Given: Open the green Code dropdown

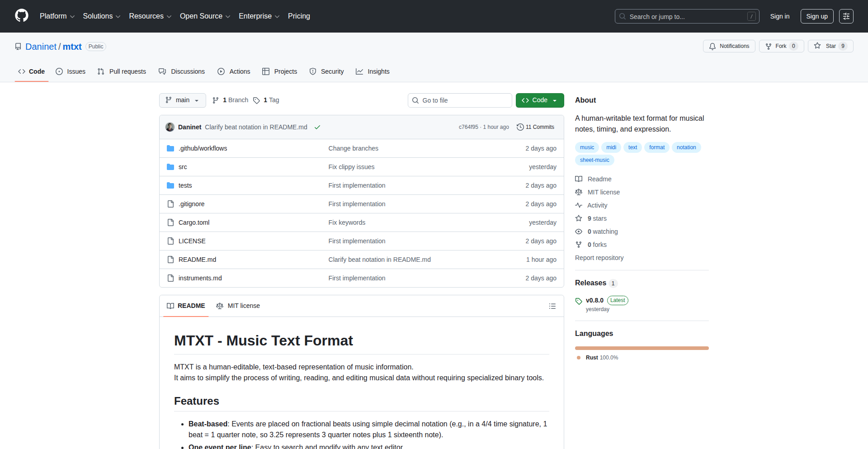Looking at the screenshot, I should point(539,100).
